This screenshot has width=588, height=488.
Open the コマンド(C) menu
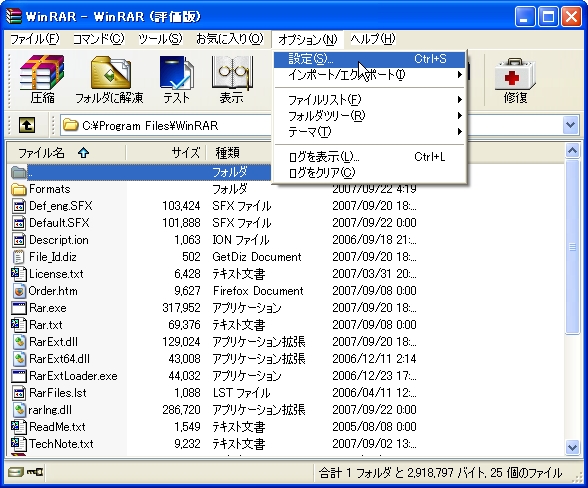(98, 39)
